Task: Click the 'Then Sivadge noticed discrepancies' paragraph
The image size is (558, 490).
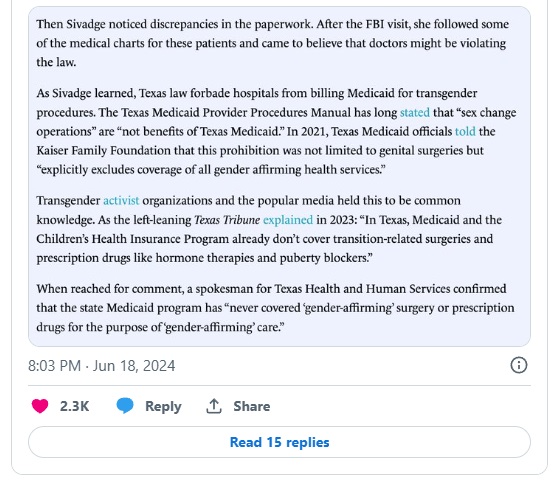Action: (273, 43)
